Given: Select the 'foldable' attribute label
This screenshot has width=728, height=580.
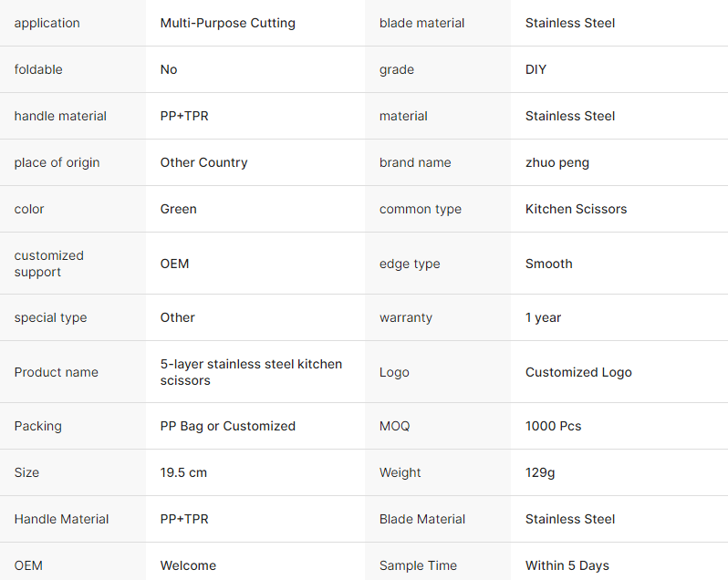Looking at the screenshot, I should click(38, 69).
